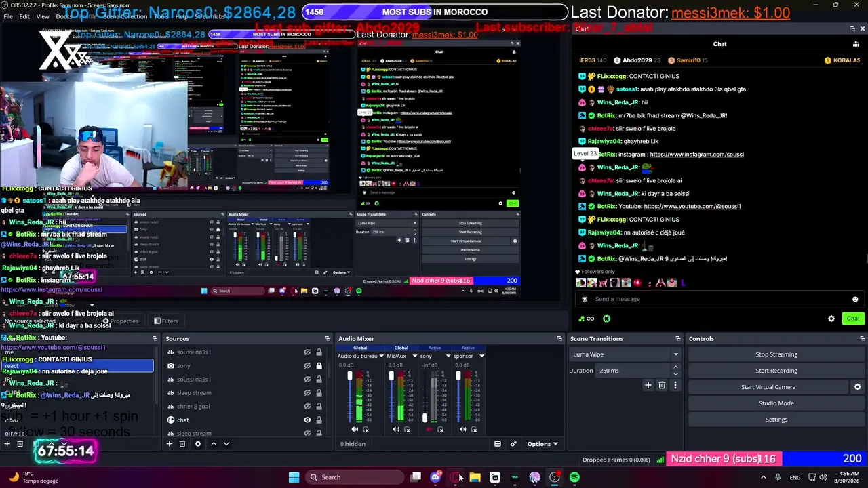Click Start Virtual Camera button
The image size is (868, 488).
click(768, 387)
